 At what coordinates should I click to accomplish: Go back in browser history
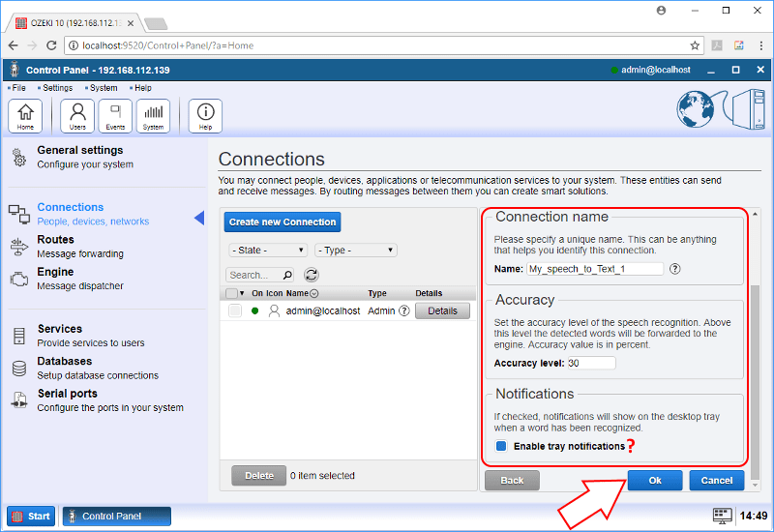[x=14, y=45]
